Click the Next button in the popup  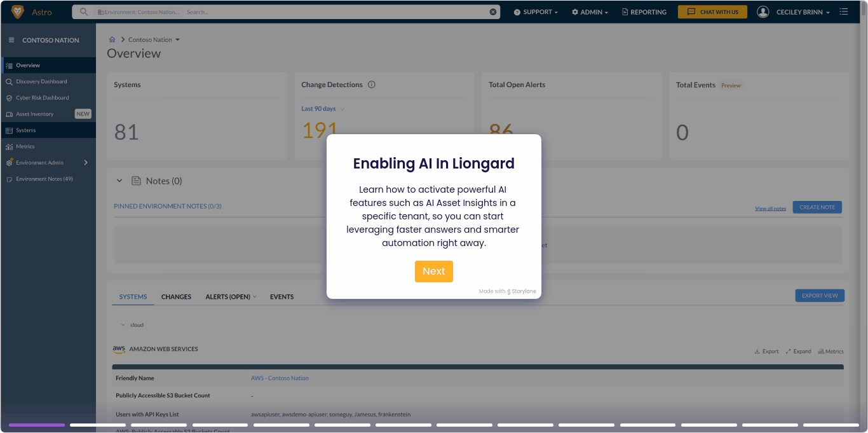434,271
